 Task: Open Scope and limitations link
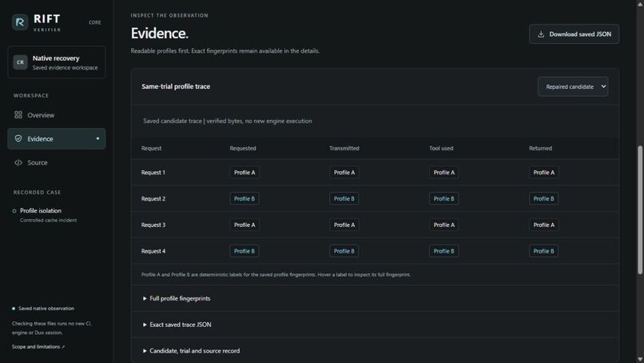pyautogui.click(x=38, y=347)
